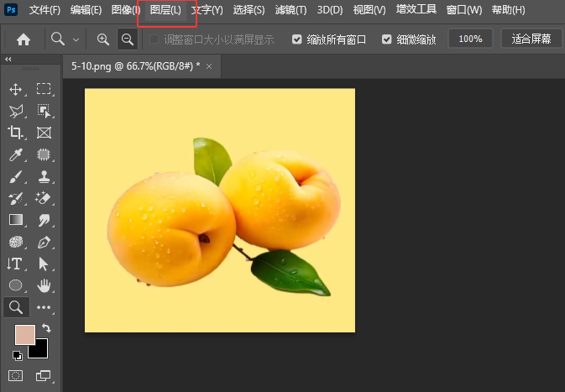The height and width of the screenshot is (392, 565).
Task: Select the Vertical Type tool
Action: [x=15, y=264]
